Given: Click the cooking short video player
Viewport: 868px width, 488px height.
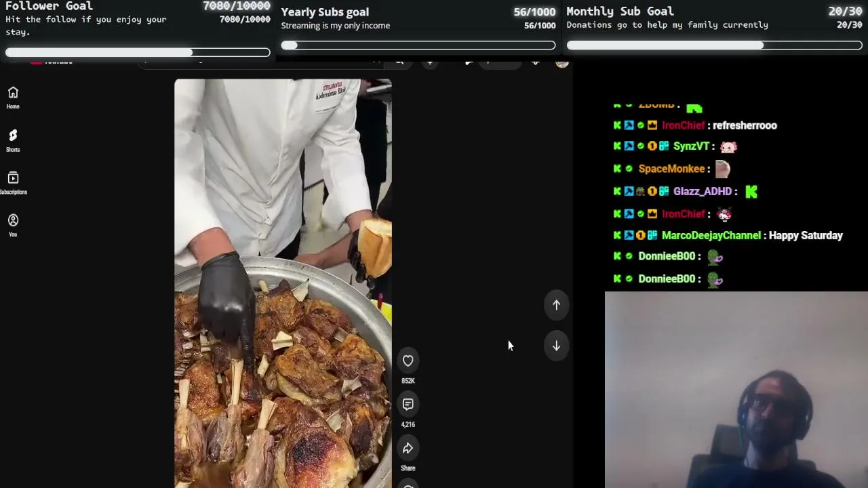Looking at the screenshot, I should 283,283.
